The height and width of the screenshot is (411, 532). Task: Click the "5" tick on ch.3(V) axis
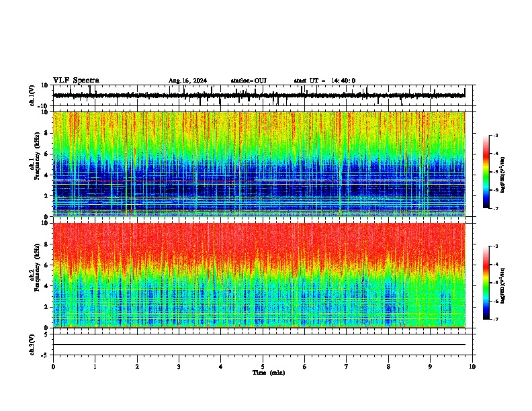(x=46, y=334)
